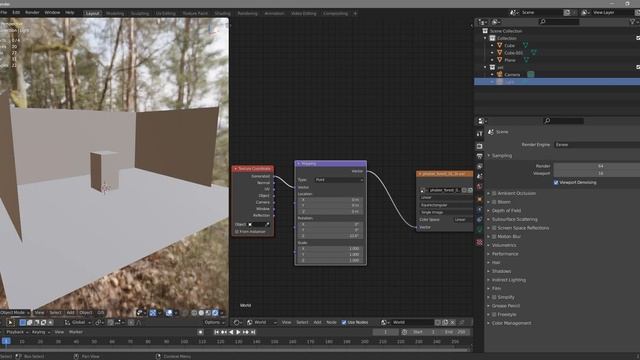Image resolution: width=640 pixels, height=360 pixels.
Task: Click the current frame marker in timeline
Action: [6, 342]
